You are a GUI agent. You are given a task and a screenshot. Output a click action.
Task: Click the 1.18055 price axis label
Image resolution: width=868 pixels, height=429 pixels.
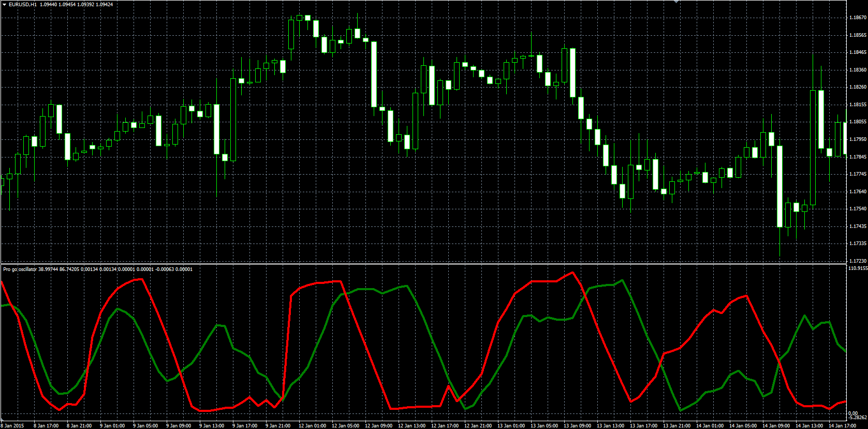[x=858, y=122]
